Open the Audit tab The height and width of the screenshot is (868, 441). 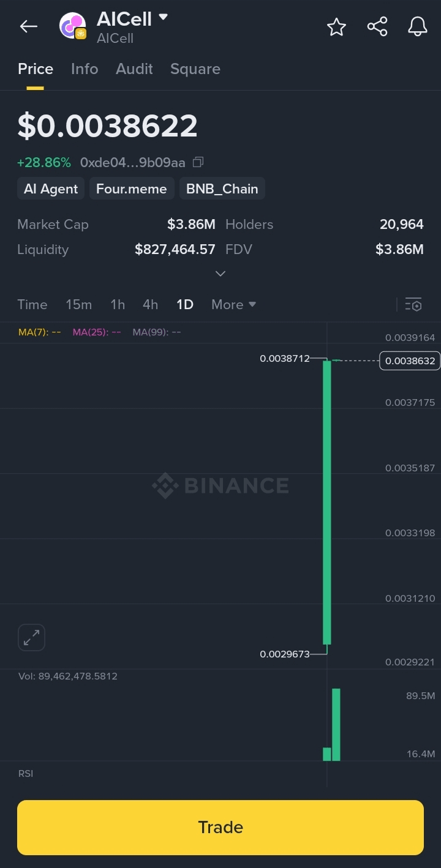134,69
